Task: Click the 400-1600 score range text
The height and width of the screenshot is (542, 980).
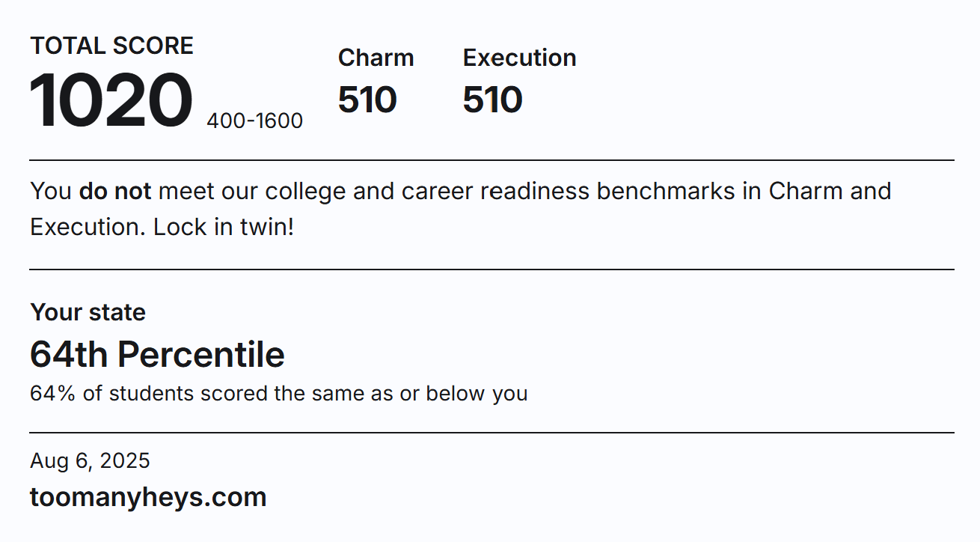Action: 255,121
